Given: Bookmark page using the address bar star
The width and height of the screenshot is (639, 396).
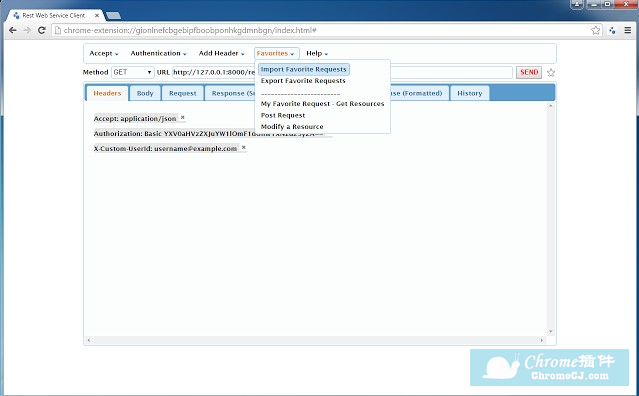Looking at the screenshot, I should [x=595, y=30].
